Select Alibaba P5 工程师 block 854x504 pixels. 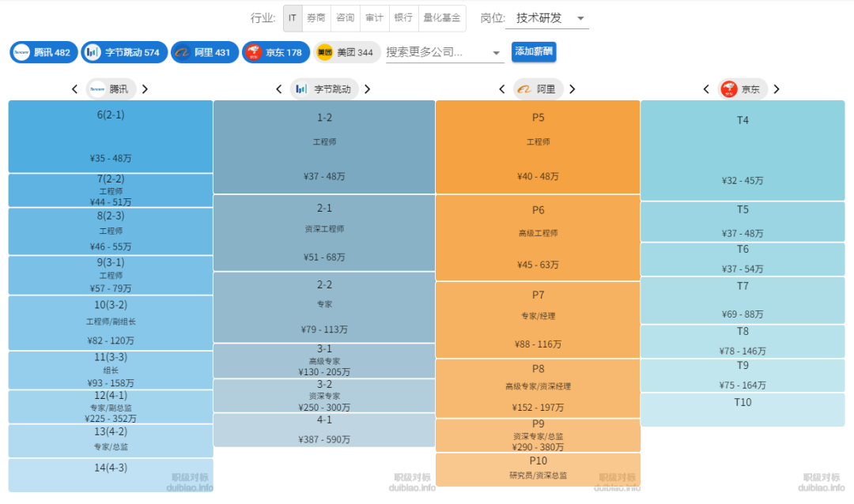coord(538,147)
